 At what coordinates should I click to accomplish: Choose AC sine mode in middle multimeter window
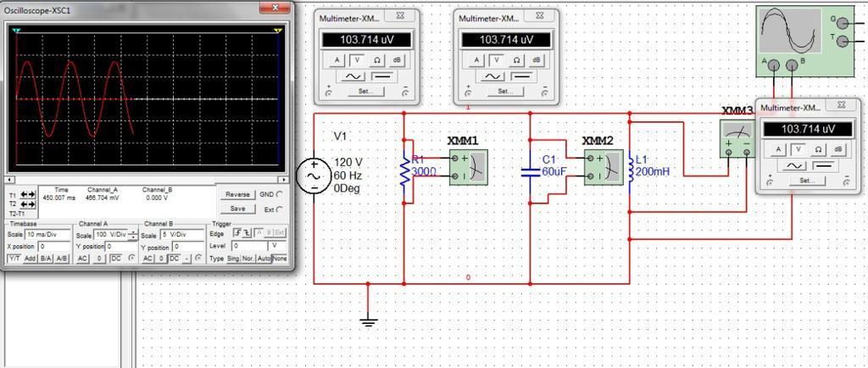(x=492, y=75)
